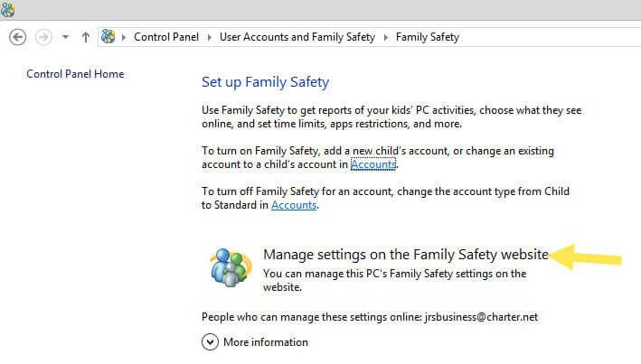Viewport: 641px width, 364px height.
Task: Click the Family Safety people icon
Action: [230, 266]
